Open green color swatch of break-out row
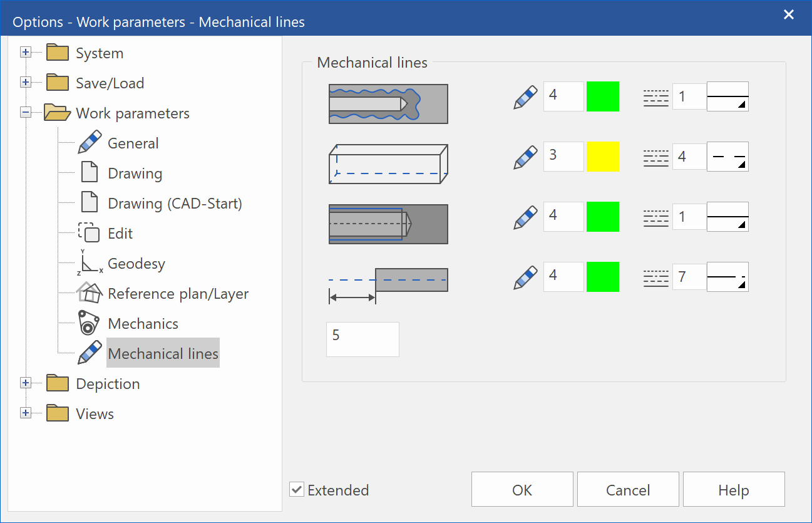The width and height of the screenshot is (812, 523). point(603,96)
